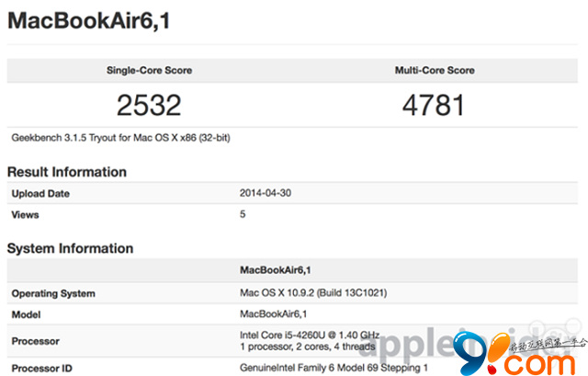Click the Result Information heading
This screenshot has width=588, height=376.
pos(67,172)
